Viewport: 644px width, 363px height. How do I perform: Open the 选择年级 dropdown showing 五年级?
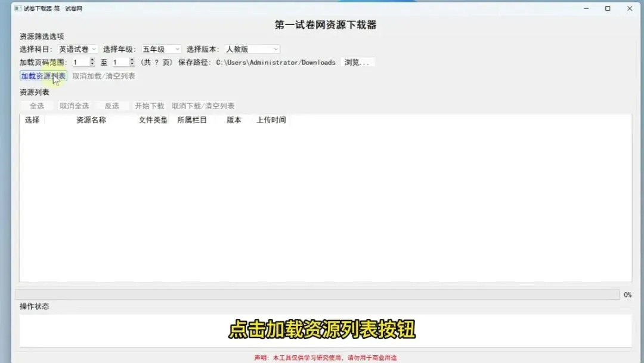click(160, 50)
